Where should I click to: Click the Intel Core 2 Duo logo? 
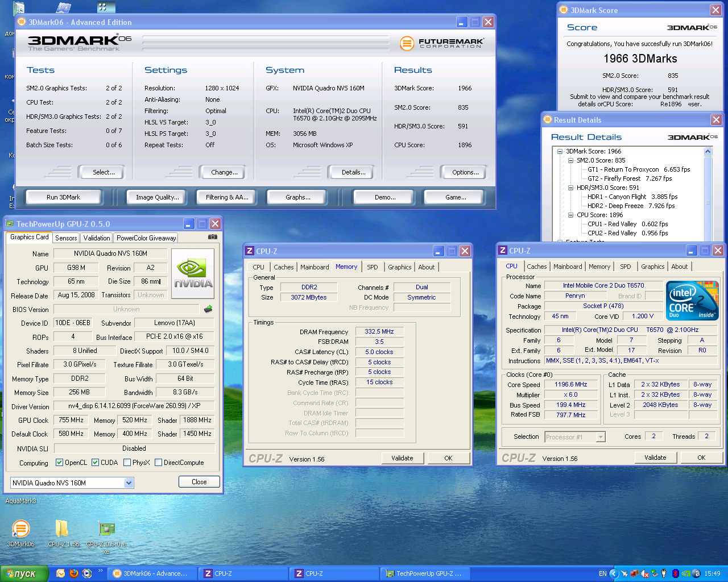[692, 301]
